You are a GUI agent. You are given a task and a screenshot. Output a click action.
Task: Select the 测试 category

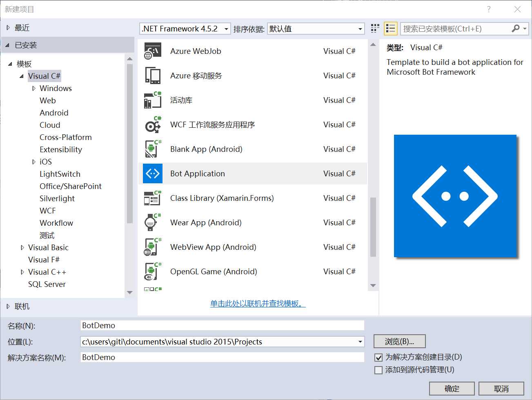[47, 235]
